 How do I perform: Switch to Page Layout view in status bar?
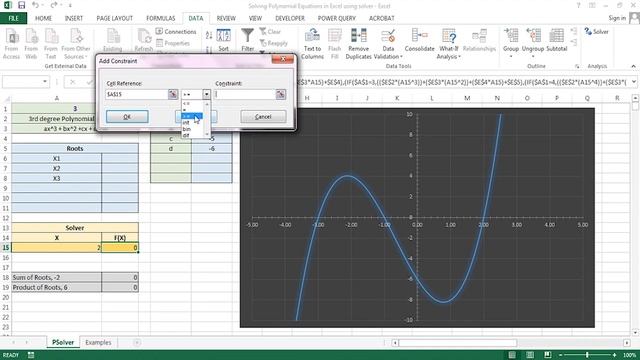[x=530, y=355]
